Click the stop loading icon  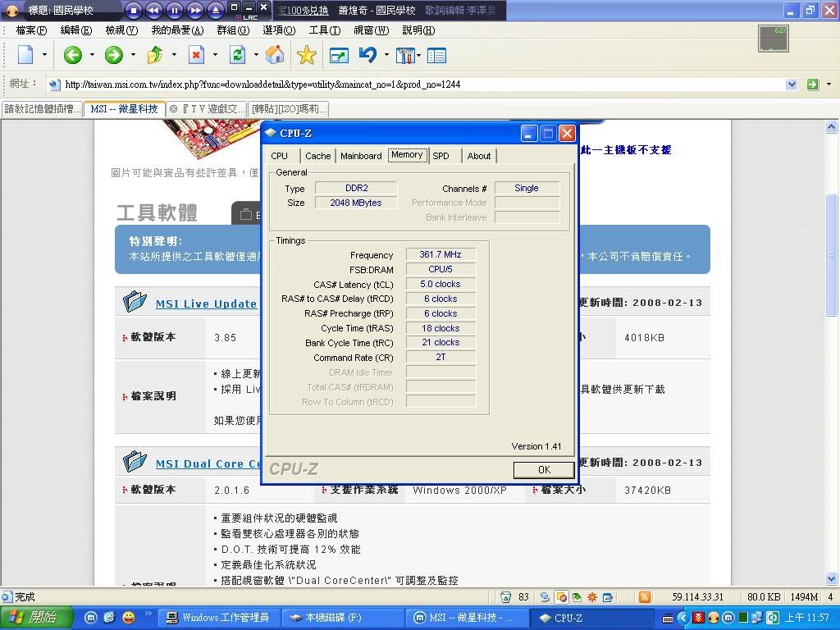pos(196,55)
